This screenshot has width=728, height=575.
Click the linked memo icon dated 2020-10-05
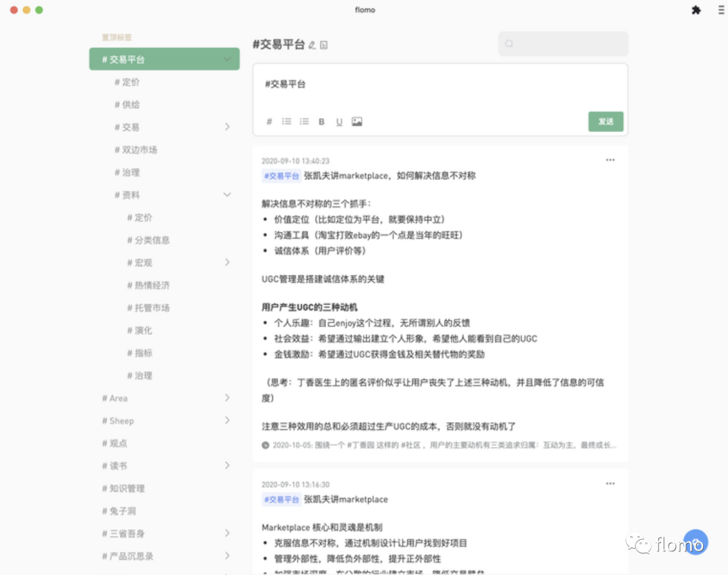[x=265, y=445]
